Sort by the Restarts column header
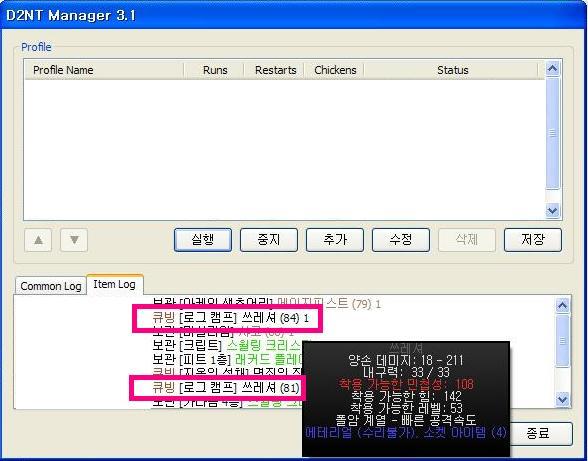588x461 pixels. [275, 70]
